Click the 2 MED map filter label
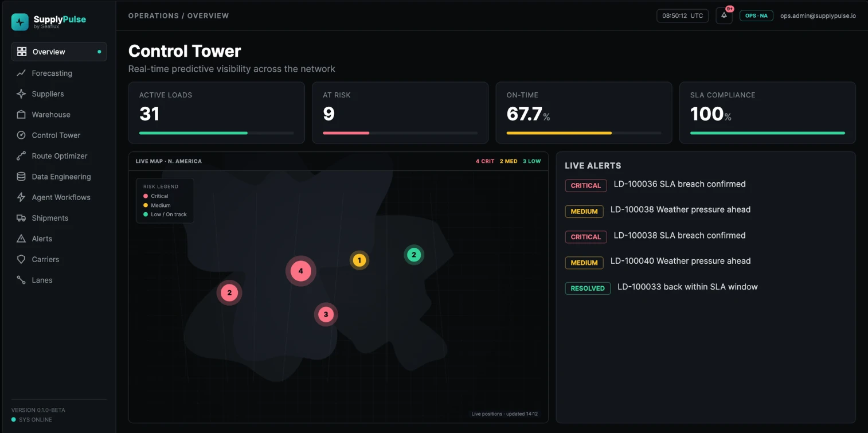868x433 pixels. tap(509, 161)
